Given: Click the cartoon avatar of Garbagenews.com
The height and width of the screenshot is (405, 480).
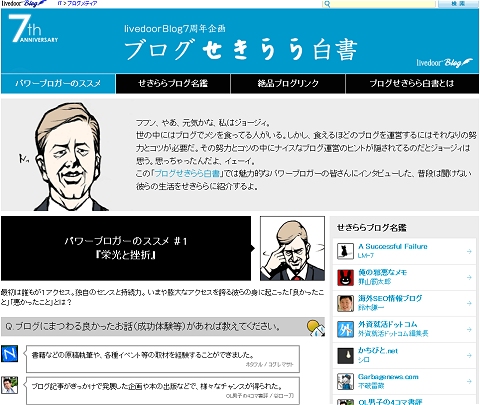Looking at the screenshot, I should 345,381.
